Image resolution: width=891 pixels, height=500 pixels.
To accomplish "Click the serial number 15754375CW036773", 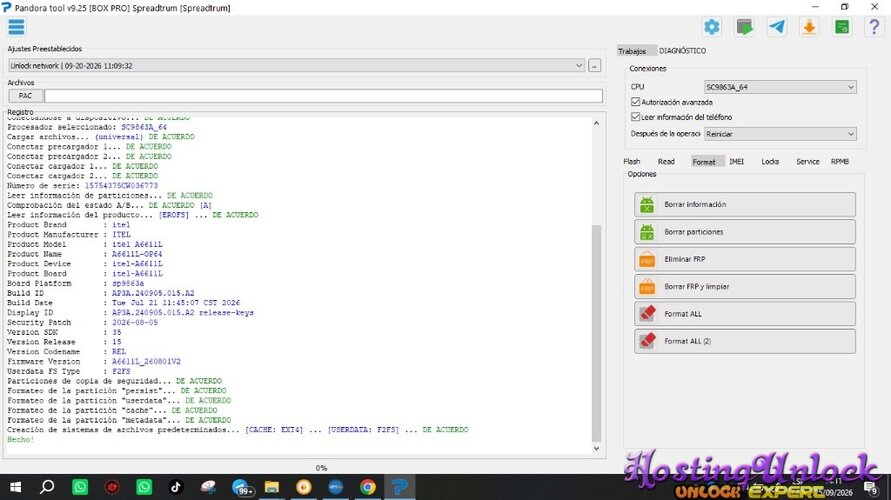I will point(121,186).
